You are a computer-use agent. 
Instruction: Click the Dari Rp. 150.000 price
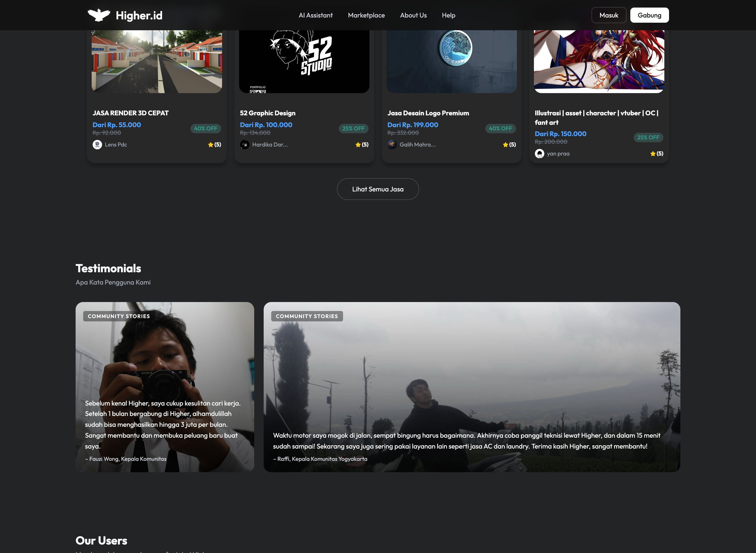tap(561, 134)
